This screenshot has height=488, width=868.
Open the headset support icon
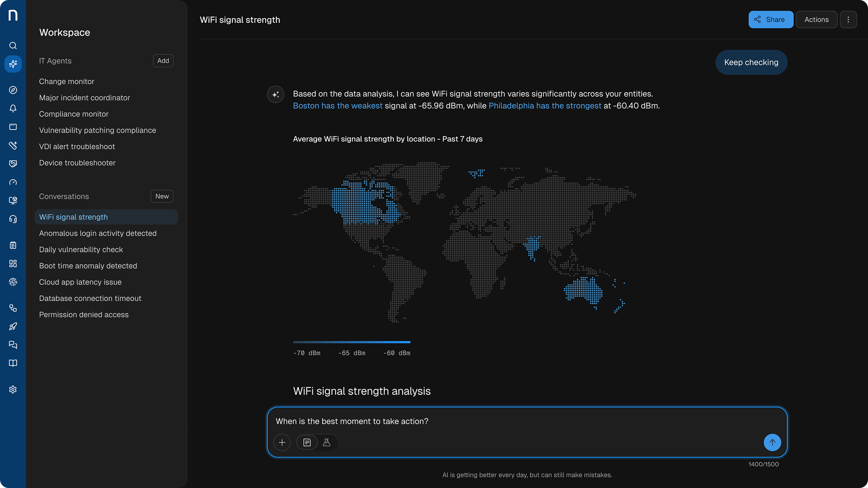(x=13, y=219)
